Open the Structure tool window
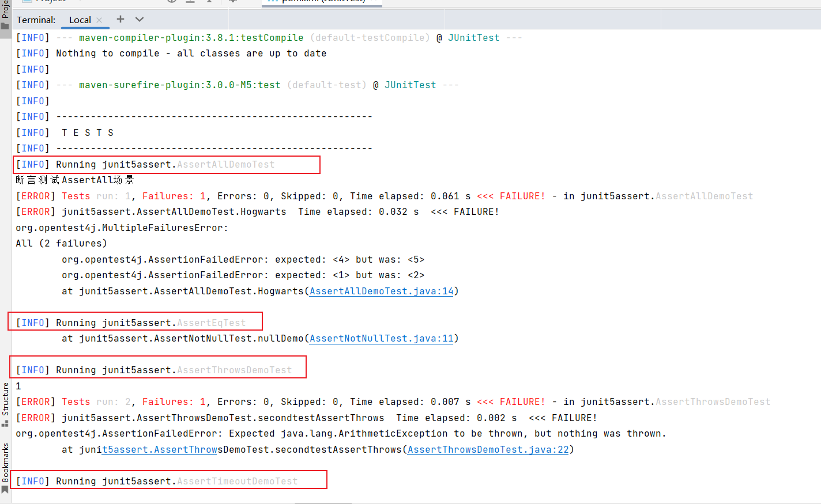This screenshot has width=821, height=504. 5,403
